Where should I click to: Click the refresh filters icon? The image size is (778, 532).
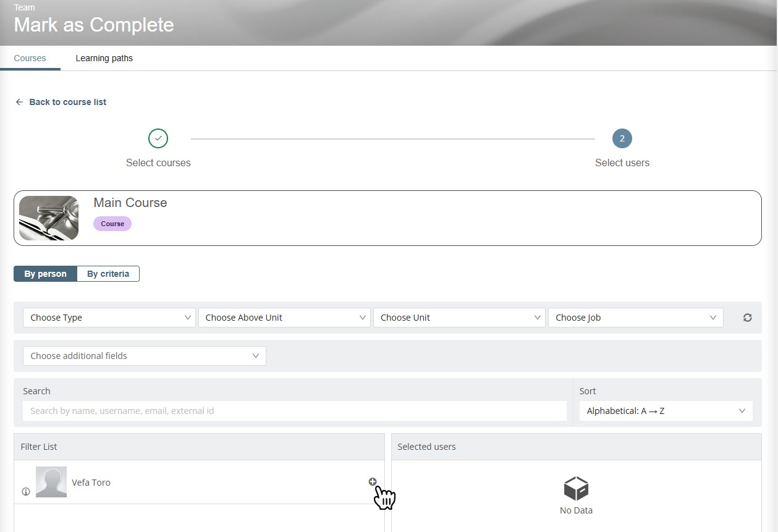click(x=747, y=318)
